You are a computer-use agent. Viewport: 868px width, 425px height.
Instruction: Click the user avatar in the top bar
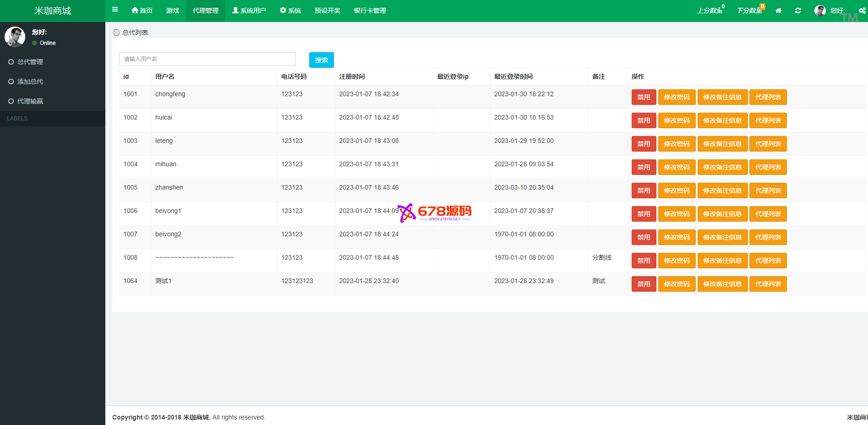pyautogui.click(x=820, y=11)
